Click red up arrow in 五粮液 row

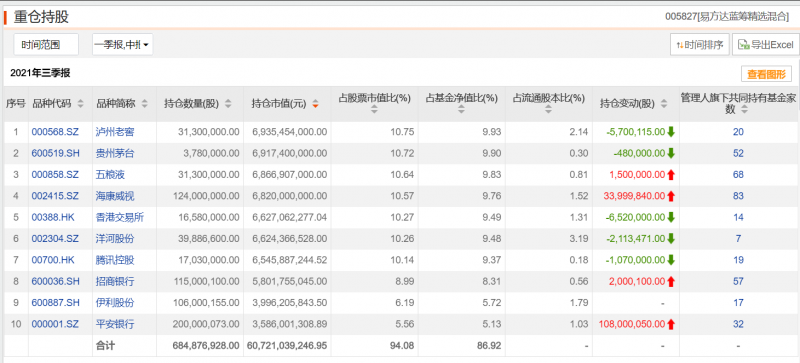point(671,175)
